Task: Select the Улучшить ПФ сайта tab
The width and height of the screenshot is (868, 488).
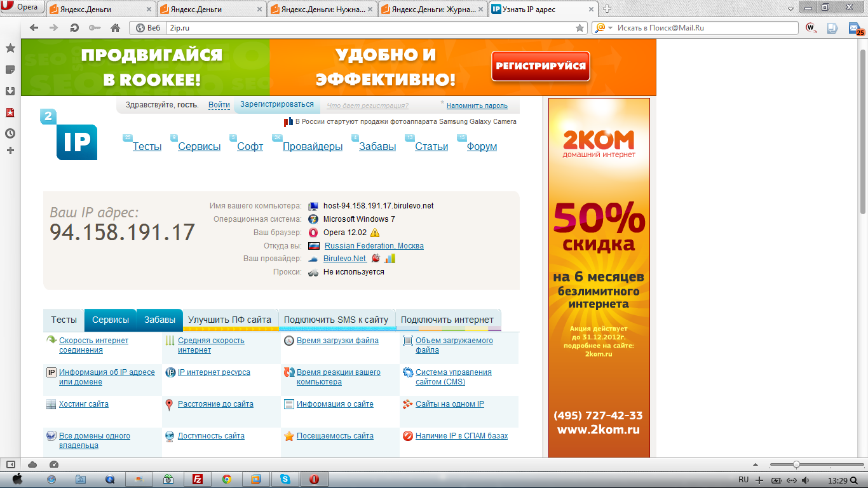Action: point(230,320)
